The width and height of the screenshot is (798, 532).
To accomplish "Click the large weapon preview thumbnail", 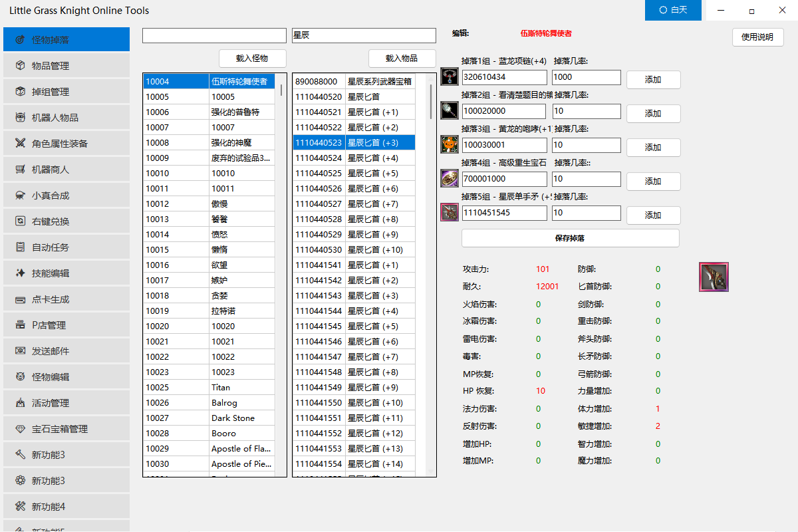I will pyautogui.click(x=714, y=277).
